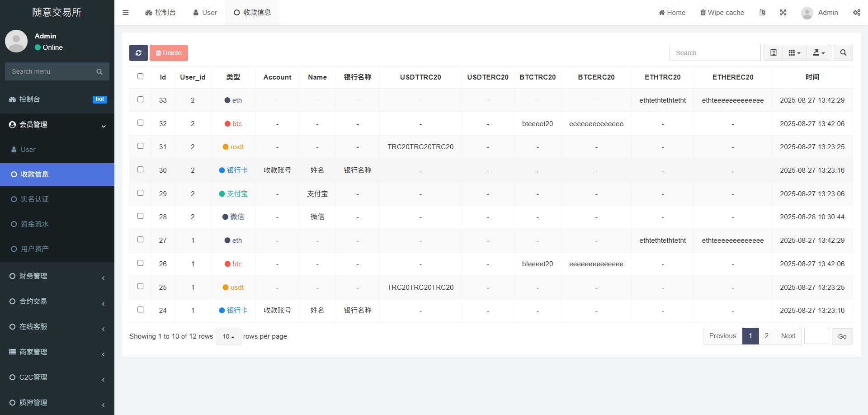Image resolution: width=868 pixels, height=415 pixels.
Task: Open the export data dropdown
Action: click(819, 53)
